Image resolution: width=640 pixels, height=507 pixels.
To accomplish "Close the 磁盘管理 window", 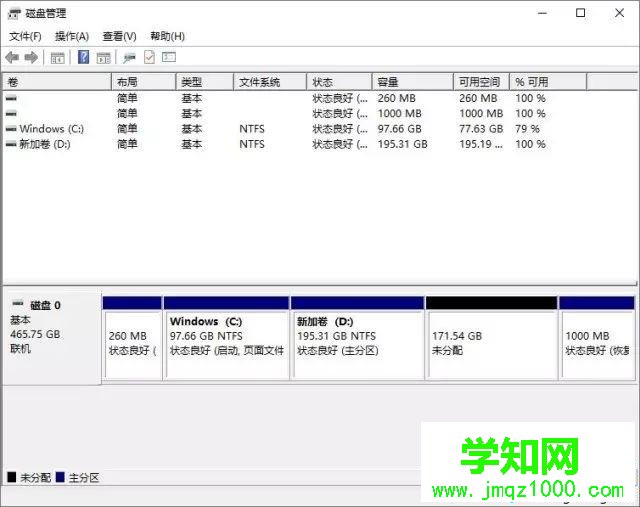I will (x=620, y=13).
